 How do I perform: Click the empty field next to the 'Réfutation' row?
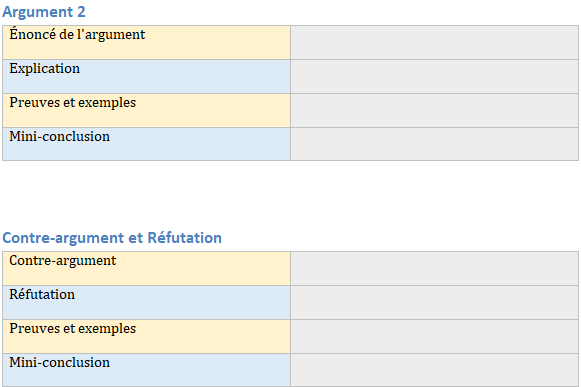point(434,302)
